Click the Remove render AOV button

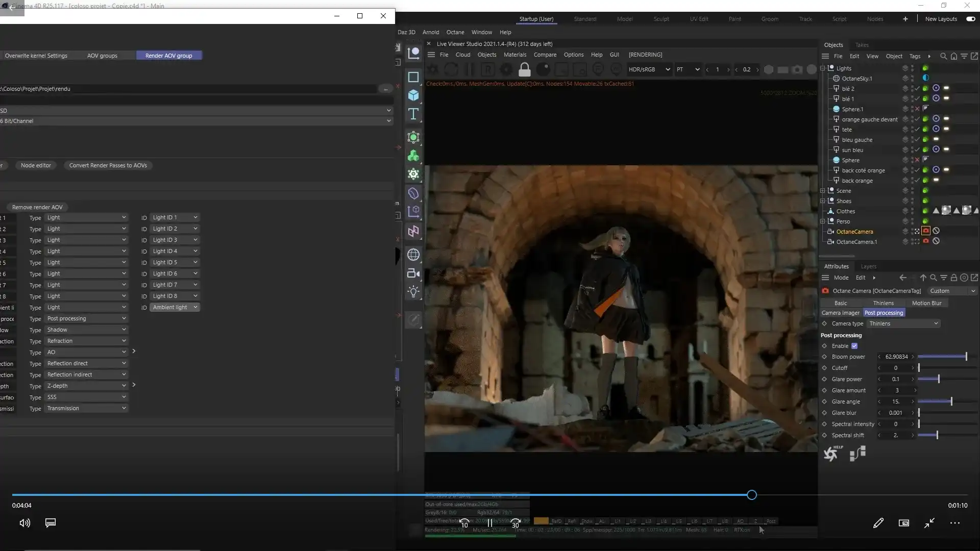(37, 207)
